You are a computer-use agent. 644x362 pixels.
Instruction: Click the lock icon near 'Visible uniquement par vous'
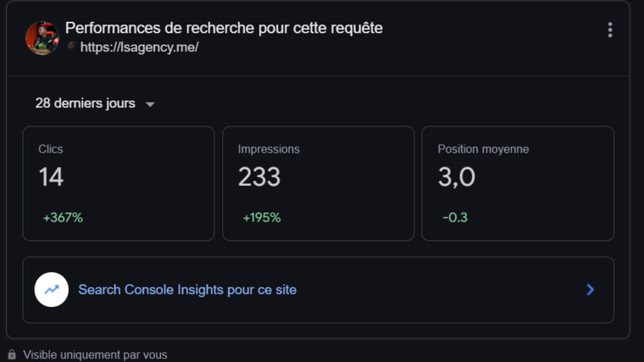[x=12, y=354]
